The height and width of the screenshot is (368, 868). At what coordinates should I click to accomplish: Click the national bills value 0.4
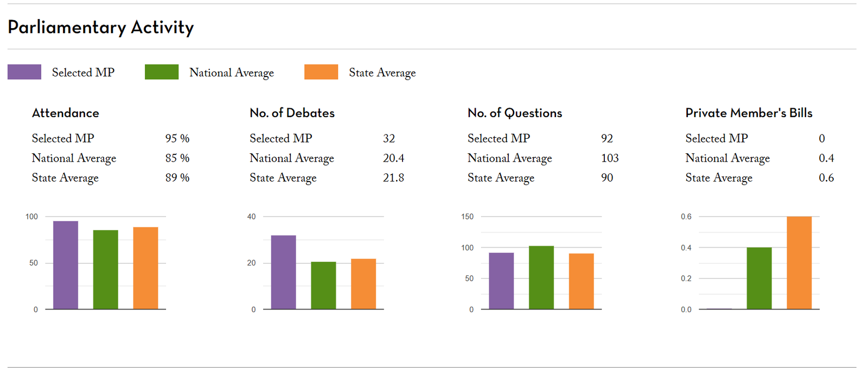point(826,158)
